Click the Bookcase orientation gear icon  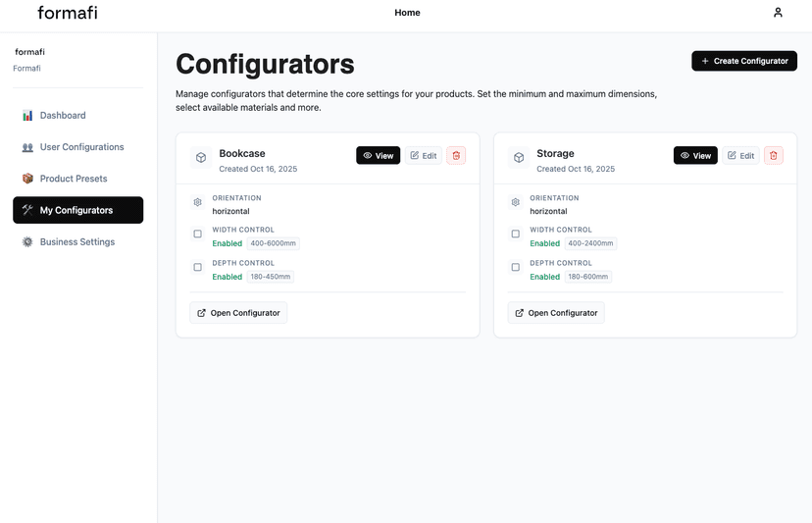pos(198,203)
